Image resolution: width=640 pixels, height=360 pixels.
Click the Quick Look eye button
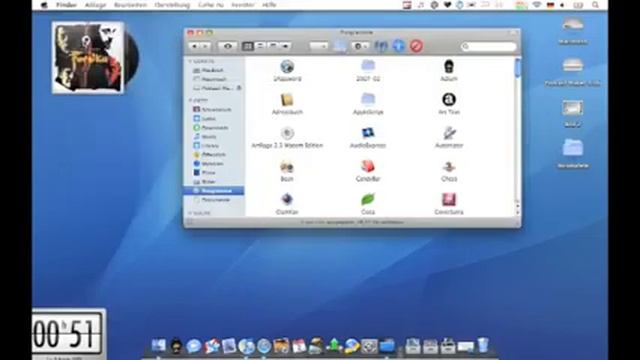(228, 46)
